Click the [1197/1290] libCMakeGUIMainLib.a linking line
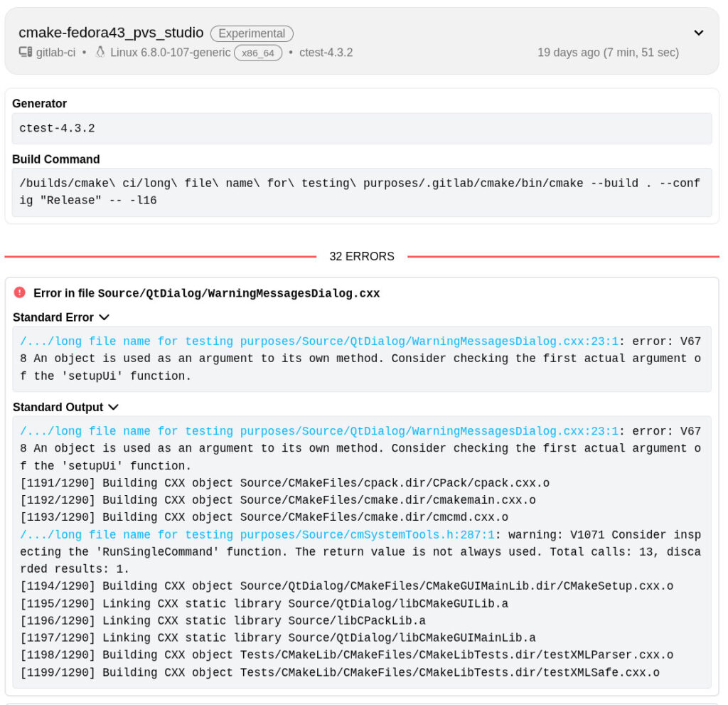The width and height of the screenshot is (728, 705). [278, 637]
